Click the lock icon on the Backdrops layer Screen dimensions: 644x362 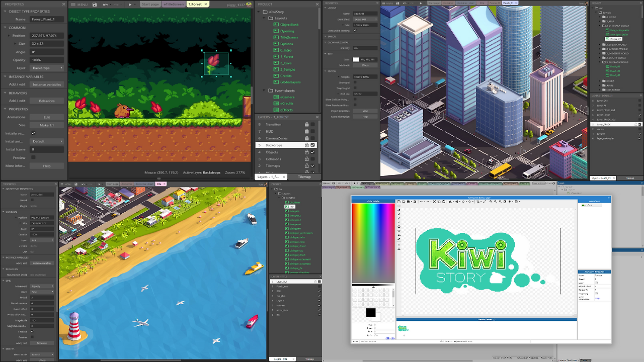pyautogui.click(x=306, y=145)
